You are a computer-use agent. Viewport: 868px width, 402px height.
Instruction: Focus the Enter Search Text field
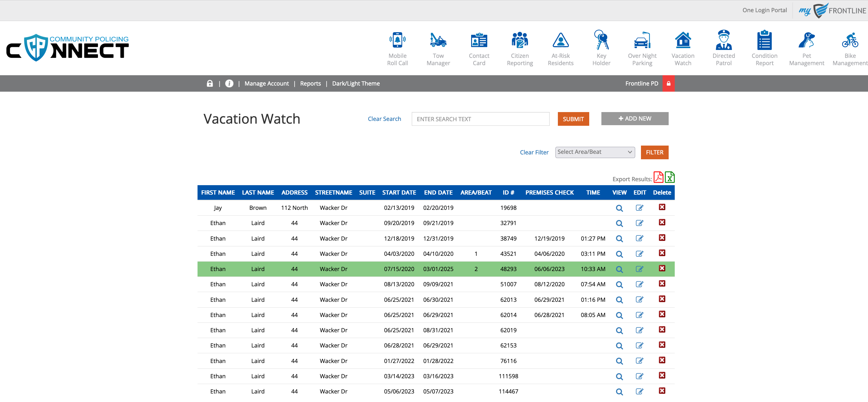pyautogui.click(x=480, y=119)
